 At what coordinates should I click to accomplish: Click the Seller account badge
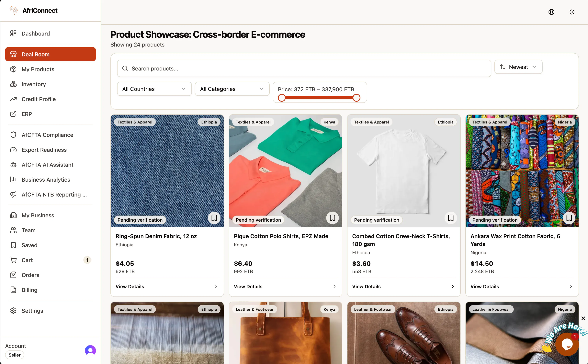tap(15, 355)
